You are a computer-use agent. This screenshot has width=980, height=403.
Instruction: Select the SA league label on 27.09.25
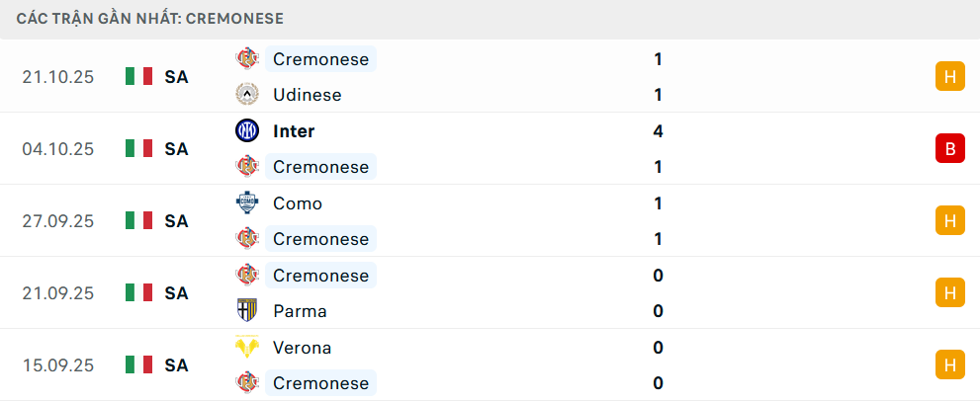(x=176, y=221)
